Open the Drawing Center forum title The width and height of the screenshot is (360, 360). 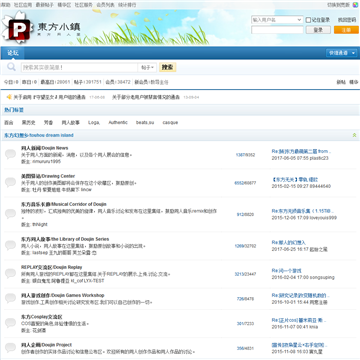pyautogui.click(x=48, y=176)
